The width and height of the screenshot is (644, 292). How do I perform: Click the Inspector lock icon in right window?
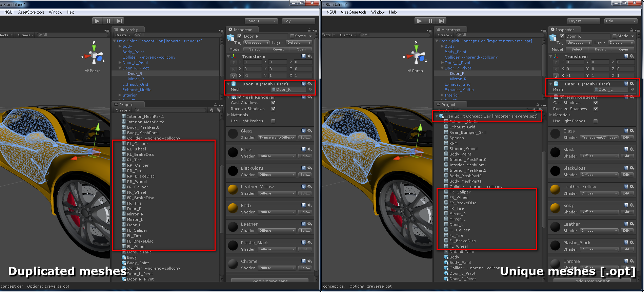(631, 30)
